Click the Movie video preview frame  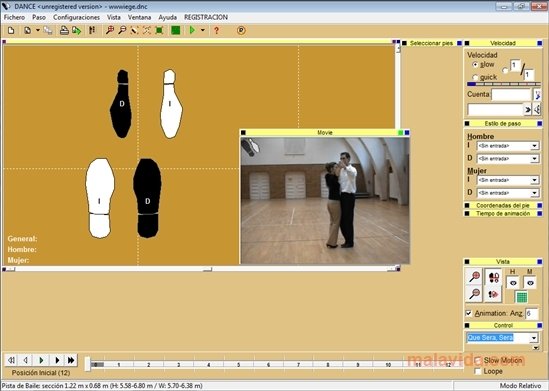325,201
